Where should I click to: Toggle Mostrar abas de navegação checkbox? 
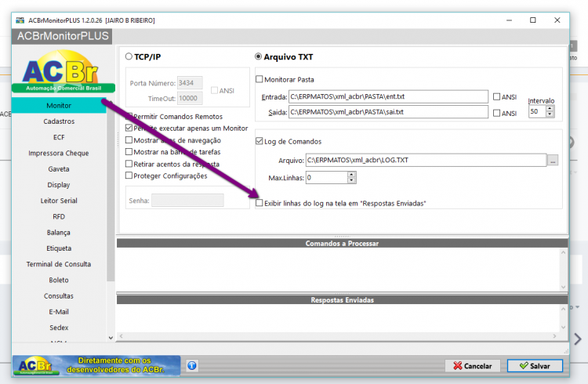129,139
